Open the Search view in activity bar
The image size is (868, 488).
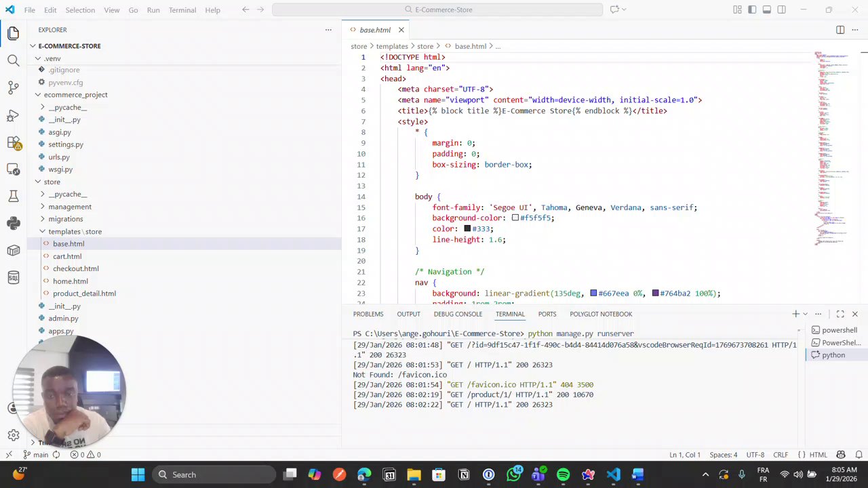(13, 61)
